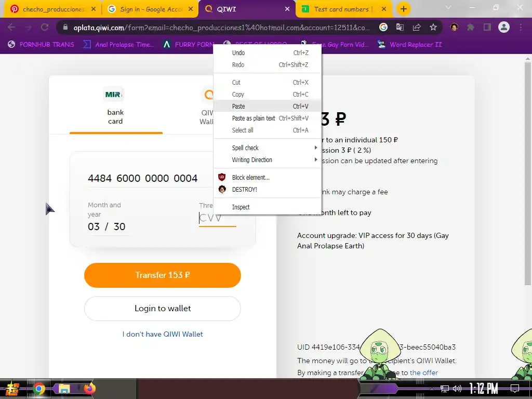Click the Transfer 153 ₽ button
Image resolution: width=532 pixels, height=399 pixels.
(x=163, y=275)
